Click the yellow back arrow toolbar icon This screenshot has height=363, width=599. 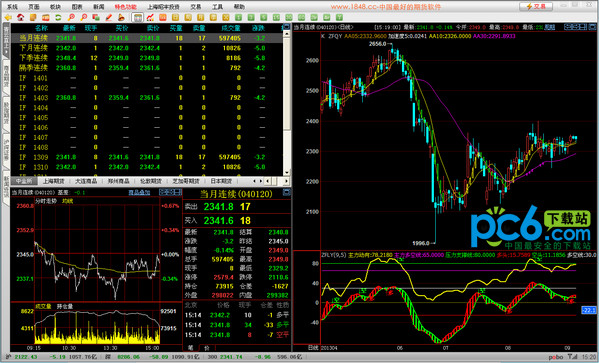pyautogui.click(x=8, y=17)
